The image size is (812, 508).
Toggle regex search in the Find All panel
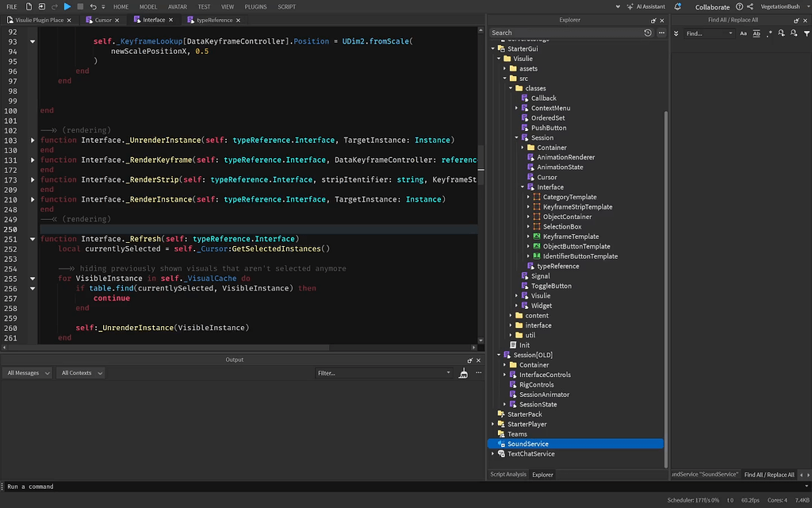[x=770, y=33]
